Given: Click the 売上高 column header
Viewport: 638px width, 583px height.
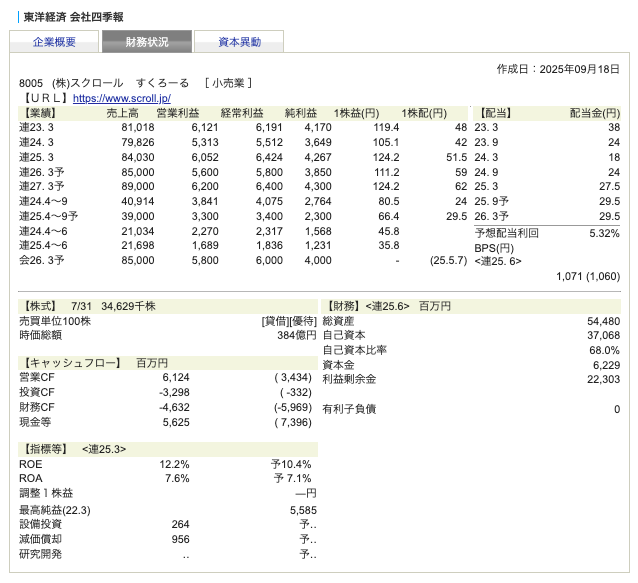Looking at the screenshot, I should point(121,113).
